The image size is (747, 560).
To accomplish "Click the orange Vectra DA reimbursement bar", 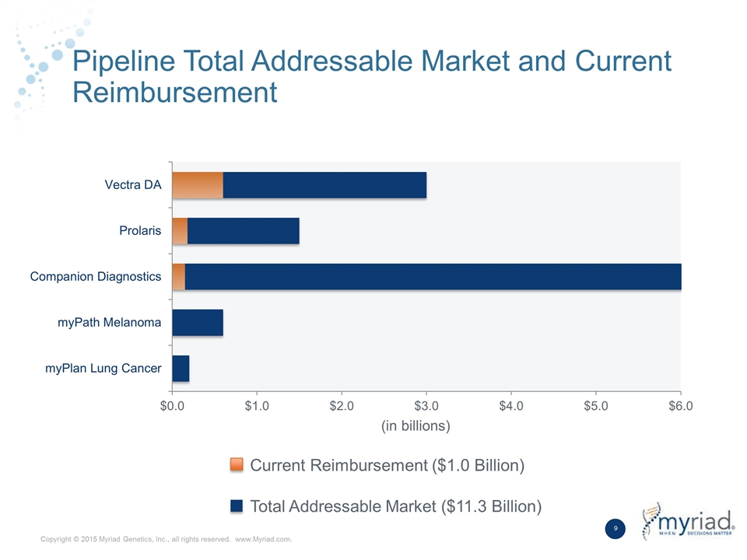I will coord(198,185).
